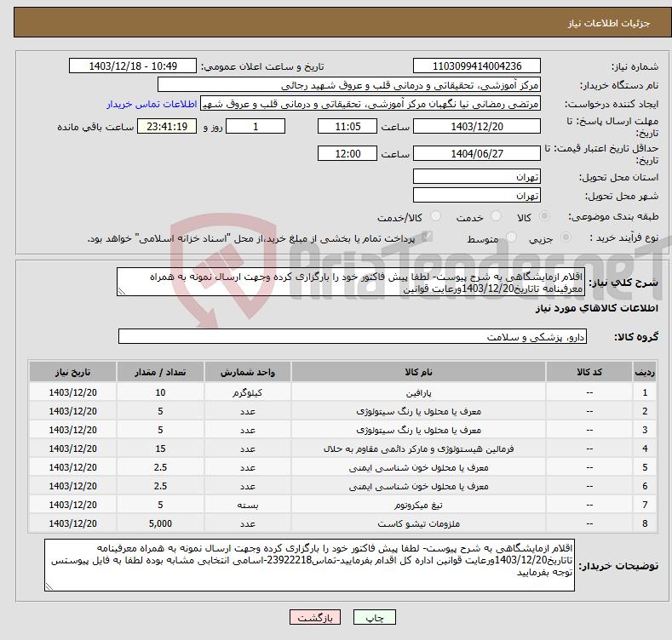Click the validity time field 12:00
Screen dimensions: 672x640
tap(347, 153)
